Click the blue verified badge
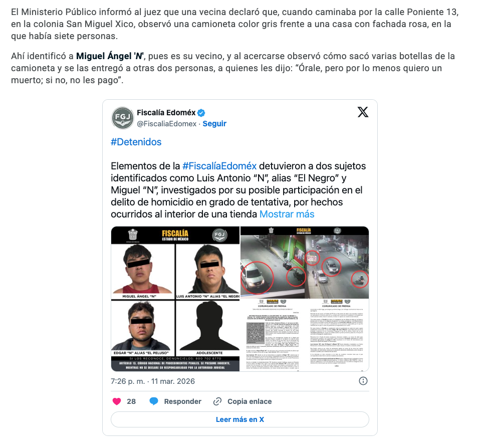The image size is (481, 448). [x=201, y=113]
